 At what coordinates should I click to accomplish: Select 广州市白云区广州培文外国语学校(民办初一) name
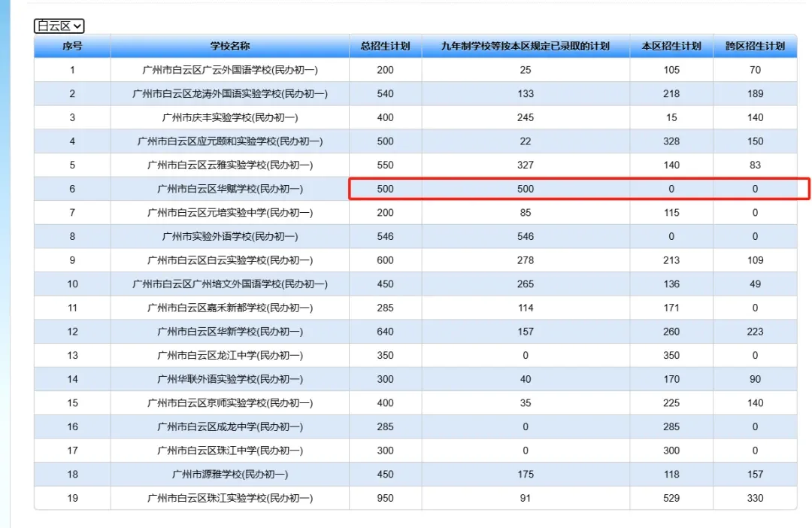[x=230, y=284]
